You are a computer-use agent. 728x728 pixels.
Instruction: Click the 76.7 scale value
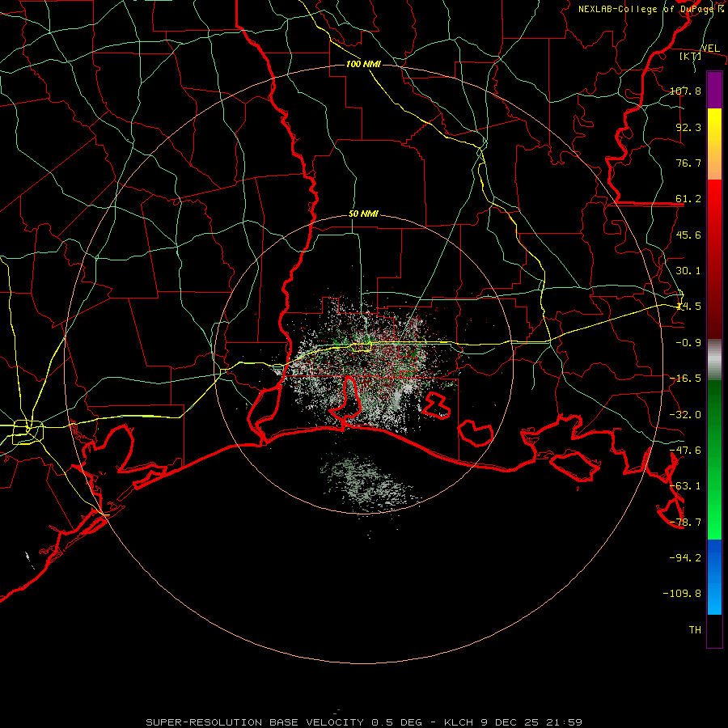pos(688,163)
